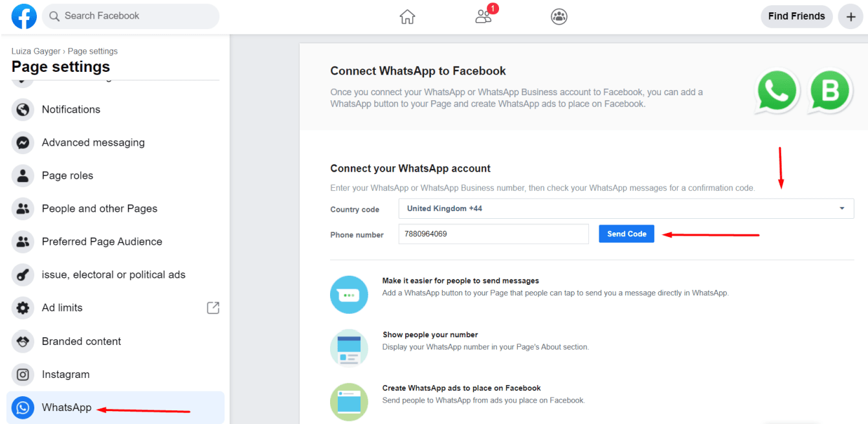Click the electoral ads guitar-like icon
Image resolution: width=868 pixels, height=424 pixels.
click(x=23, y=274)
